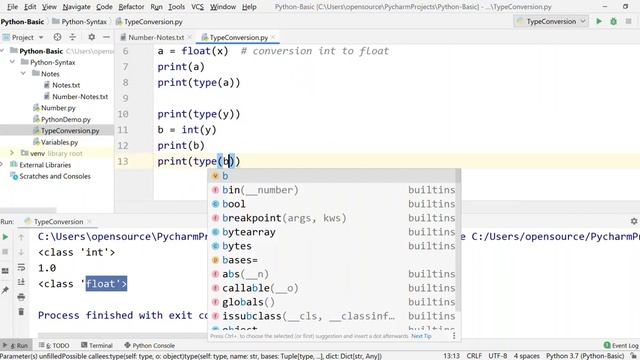The height and width of the screenshot is (360, 640).
Task: Choose bin(__number) completion suggestion
Action: tap(332, 190)
